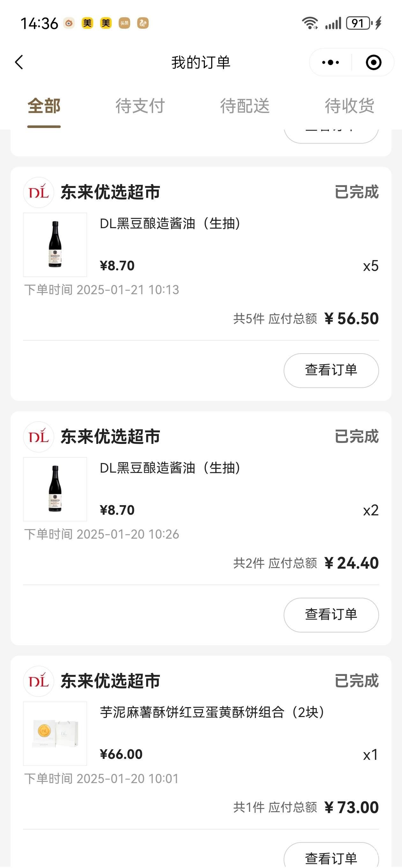402x868 pixels.
Task: Click 查看订单 for the ¥73.00 order
Action: tap(331, 857)
